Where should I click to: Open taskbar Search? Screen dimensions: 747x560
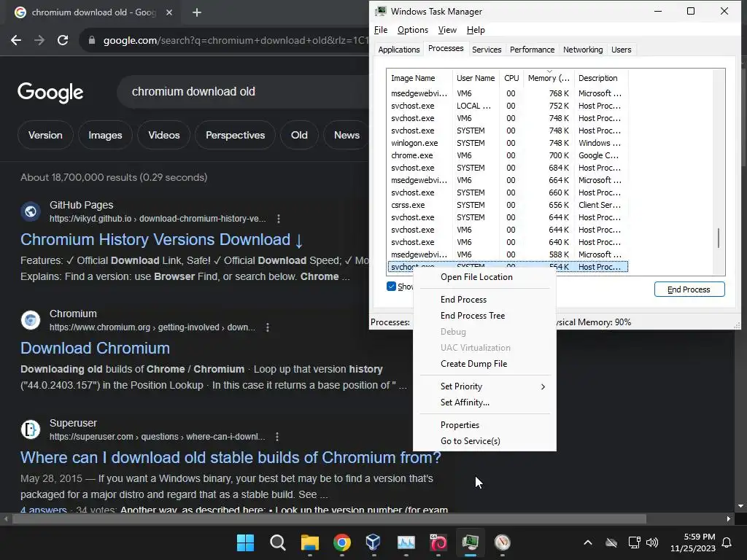point(278,542)
